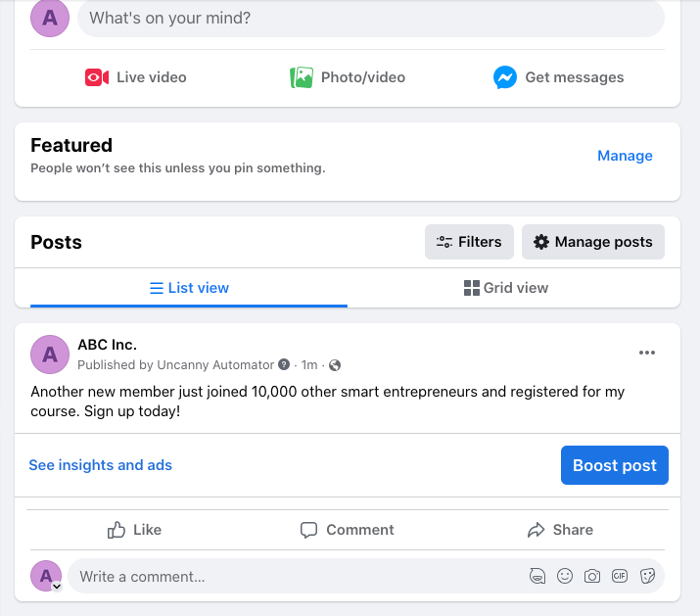Click the avatar sticker icon in comment box

[x=537, y=577]
